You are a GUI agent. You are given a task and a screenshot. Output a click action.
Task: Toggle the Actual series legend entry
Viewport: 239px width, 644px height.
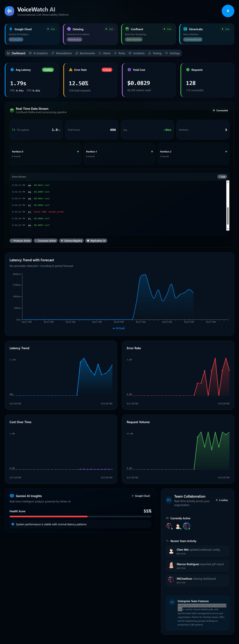pos(118,328)
